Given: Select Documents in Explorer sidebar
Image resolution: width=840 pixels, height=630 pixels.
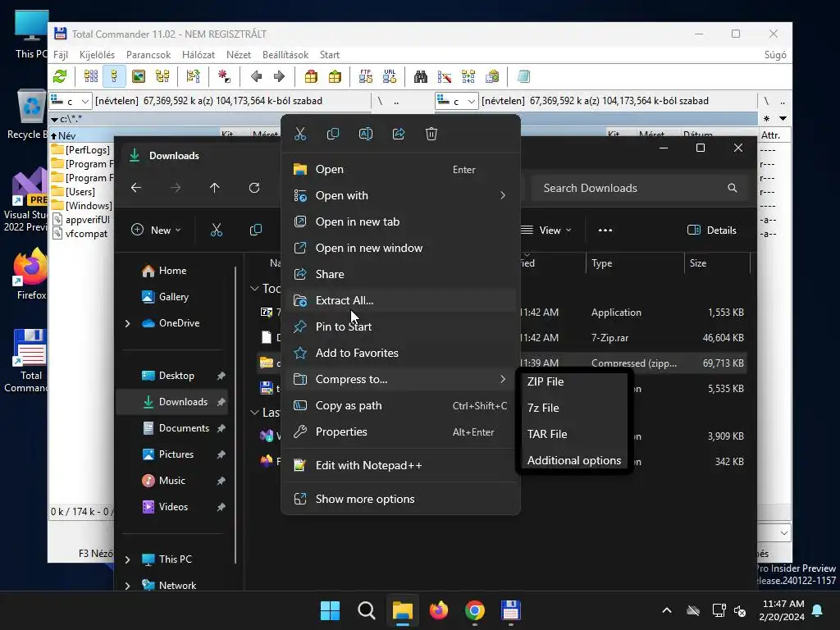Looking at the screenshot, I should pyautogui.click(x=183, y=428).
